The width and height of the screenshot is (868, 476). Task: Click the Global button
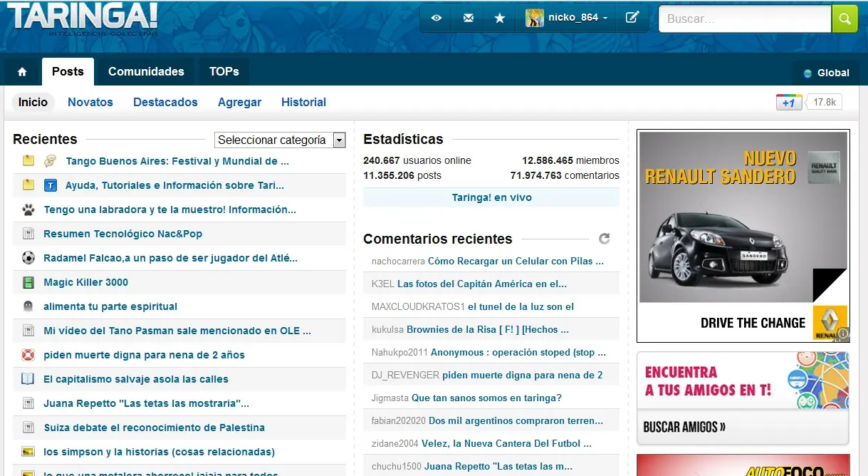[x=825, y=73]
